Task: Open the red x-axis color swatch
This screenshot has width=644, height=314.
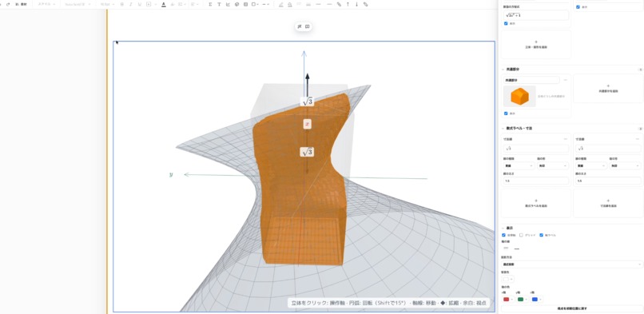Action: tap(508, 300)
